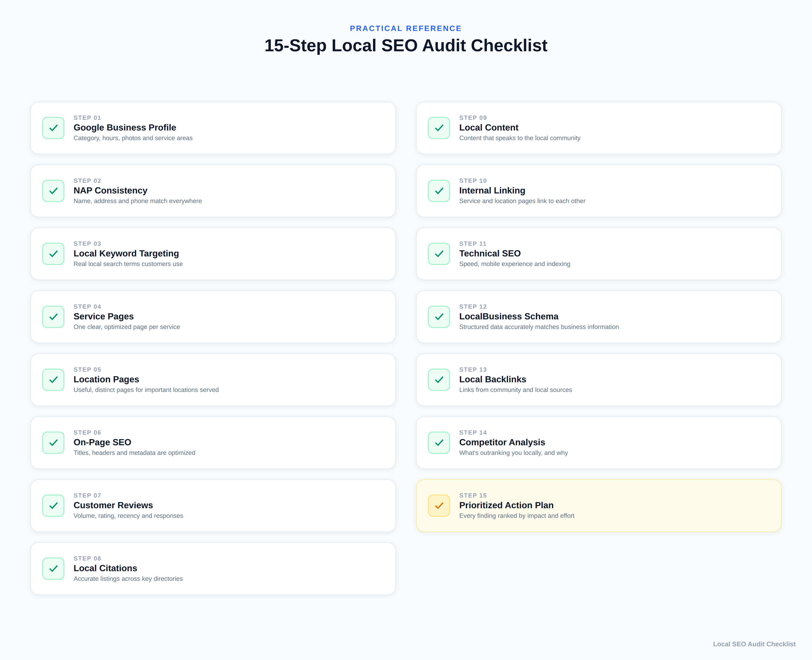Click the 15-Step Local SEO Audit Checklist title

(406, 46)
